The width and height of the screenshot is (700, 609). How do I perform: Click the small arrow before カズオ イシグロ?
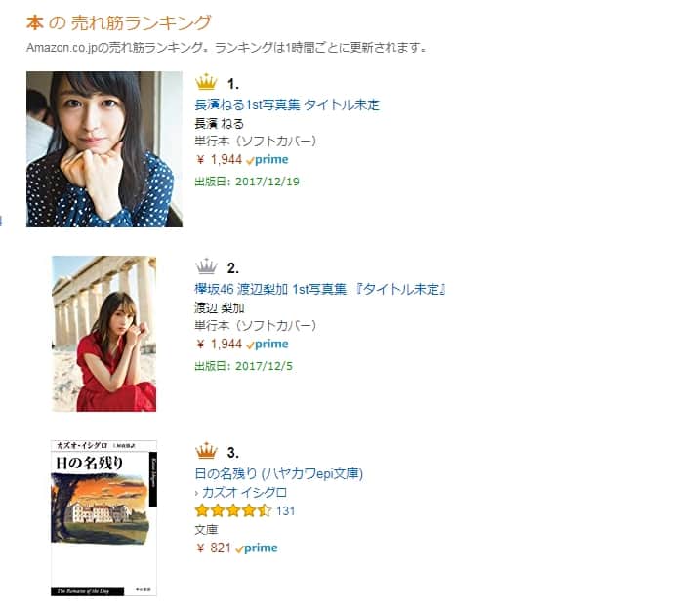196,493
